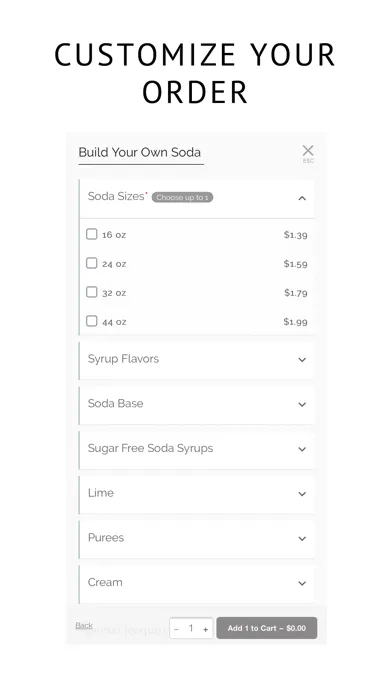
Task: Go back using the Back link
Action: [x=84, y=625]
